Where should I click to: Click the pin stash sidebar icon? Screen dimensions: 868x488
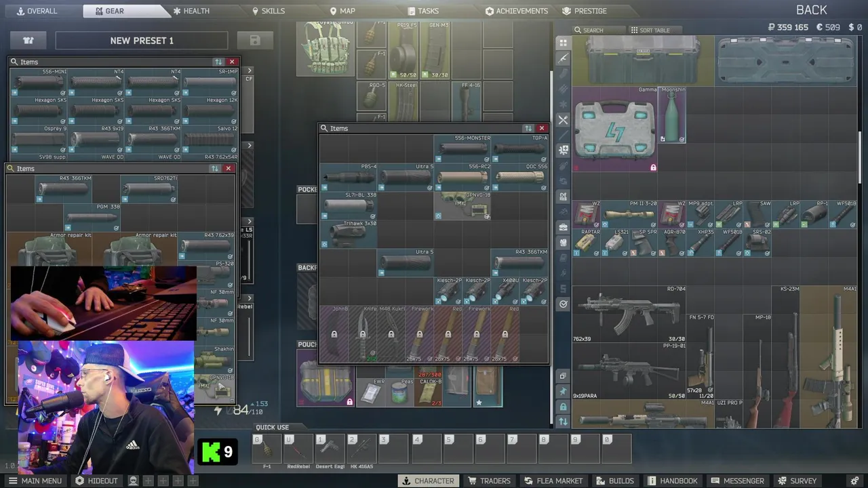[x=563, y=391]
